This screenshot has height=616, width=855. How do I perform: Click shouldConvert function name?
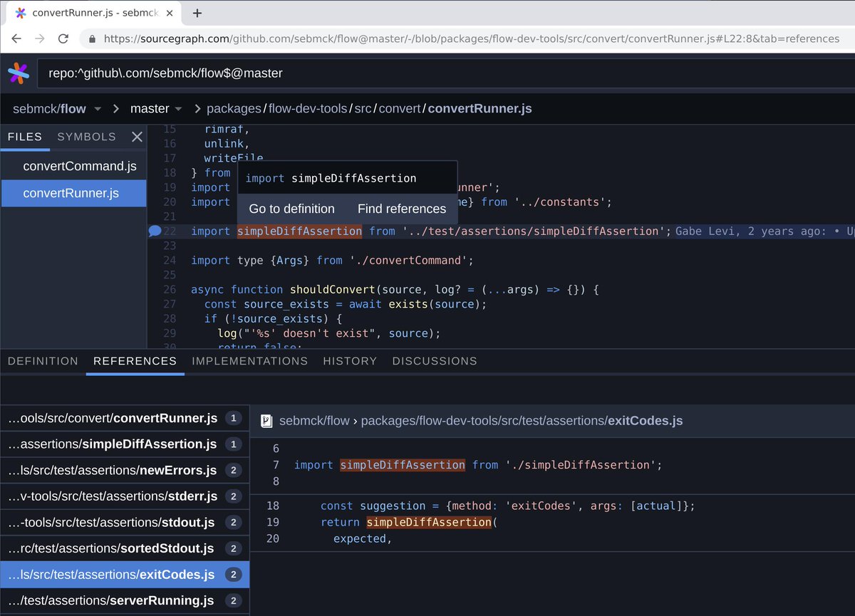pos(332,289)
